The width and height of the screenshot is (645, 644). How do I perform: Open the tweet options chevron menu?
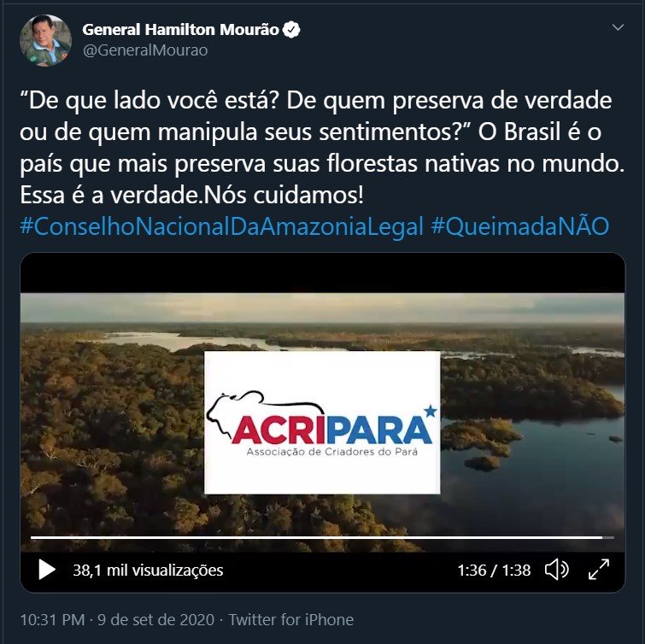pos(618,27)
